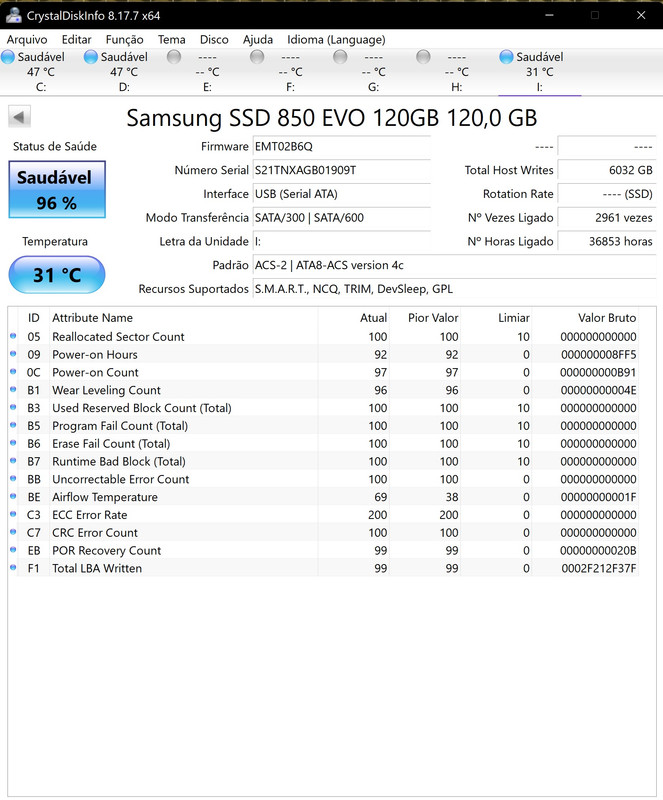Image resolution: width=663 pixels, height=800 pixels.
Task: Click the ID column header
Action: pos(33,318)
